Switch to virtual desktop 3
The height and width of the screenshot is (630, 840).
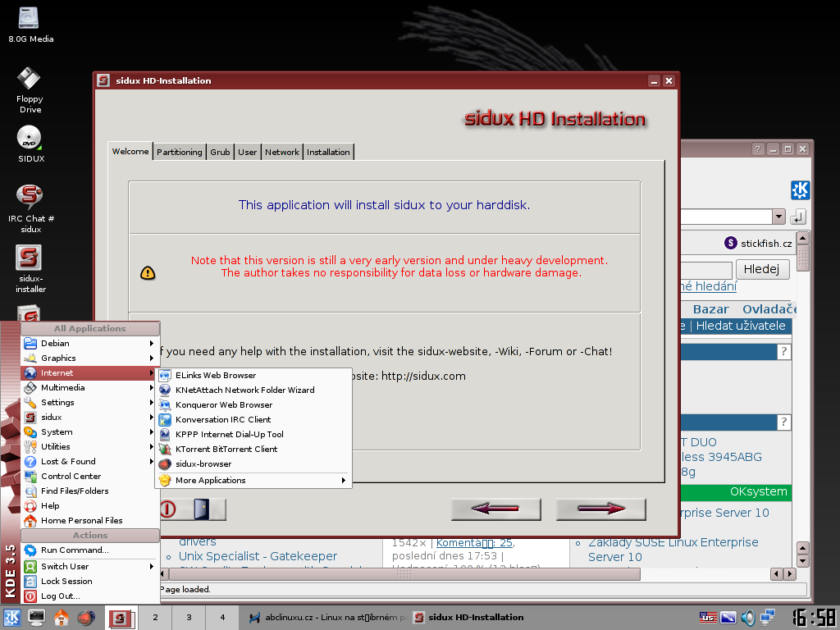[189, 618]
